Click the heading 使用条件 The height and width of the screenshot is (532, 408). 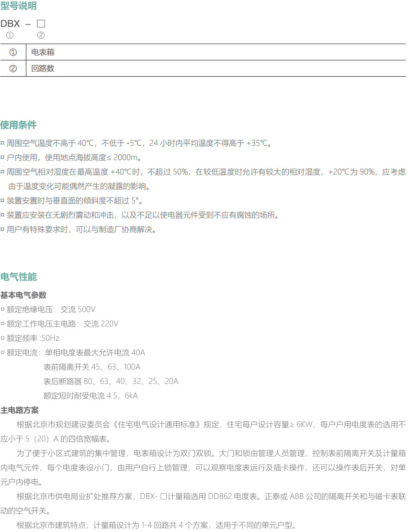18,125
